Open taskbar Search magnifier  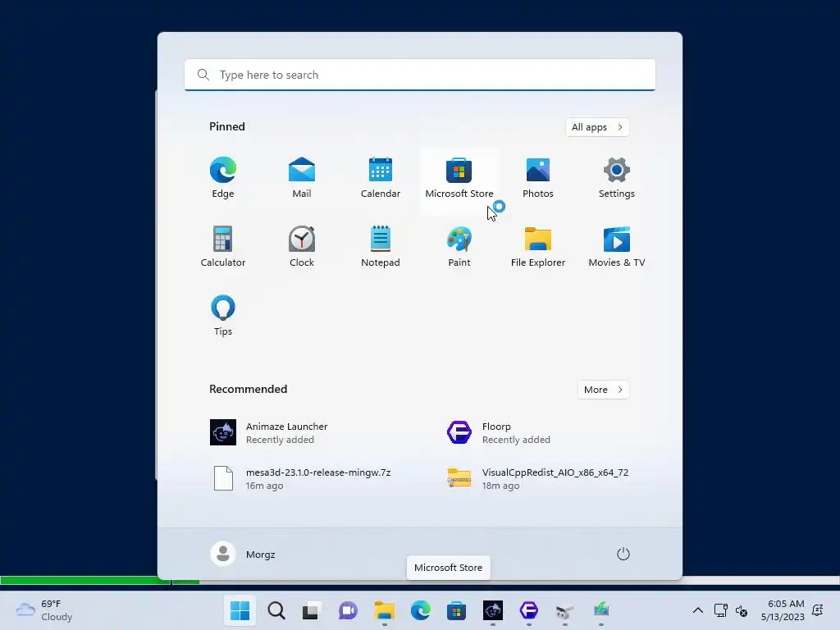tap(276, 610)
